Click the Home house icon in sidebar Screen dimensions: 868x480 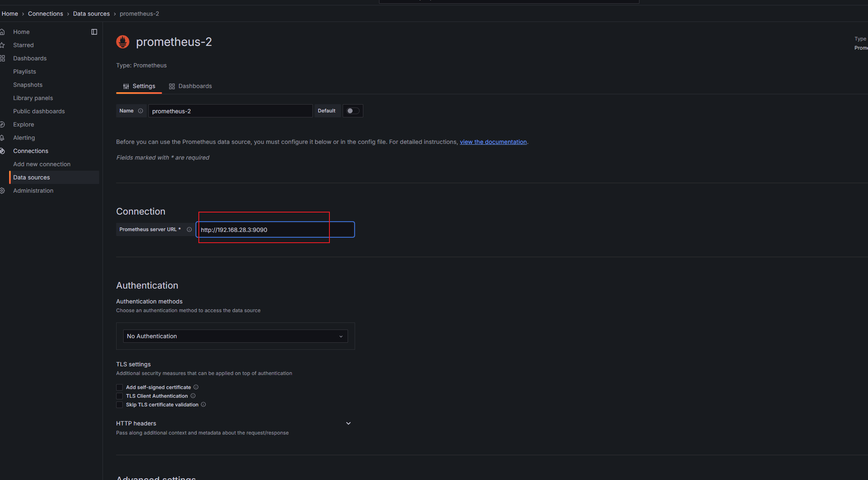(x=2, y=32)
